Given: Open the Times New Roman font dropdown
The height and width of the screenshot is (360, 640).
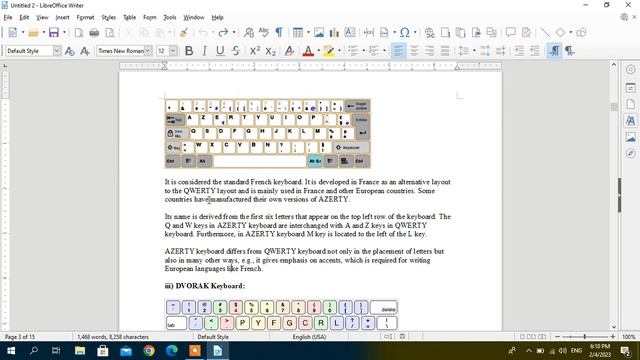Looking at the screenshot, I should tap(148, 51).
